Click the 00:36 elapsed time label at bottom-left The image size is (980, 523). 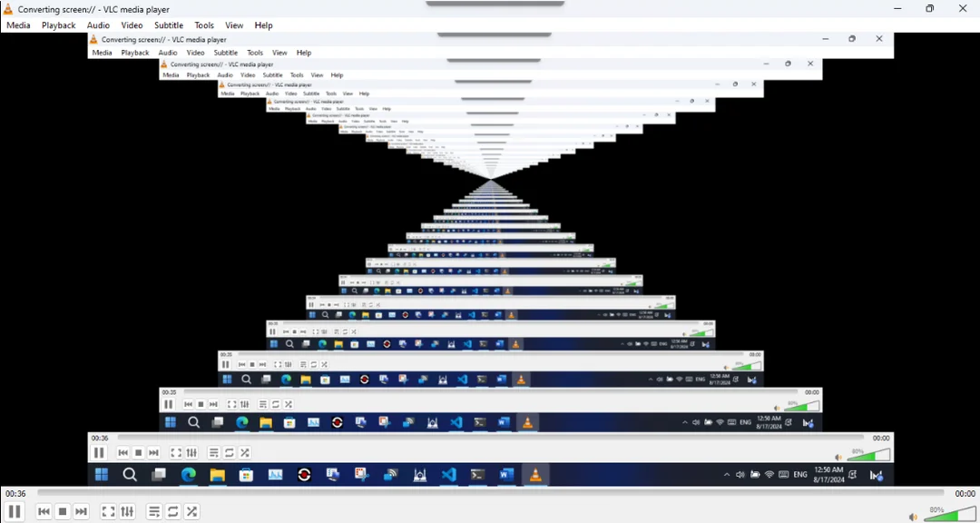click(x=15, y=494)
